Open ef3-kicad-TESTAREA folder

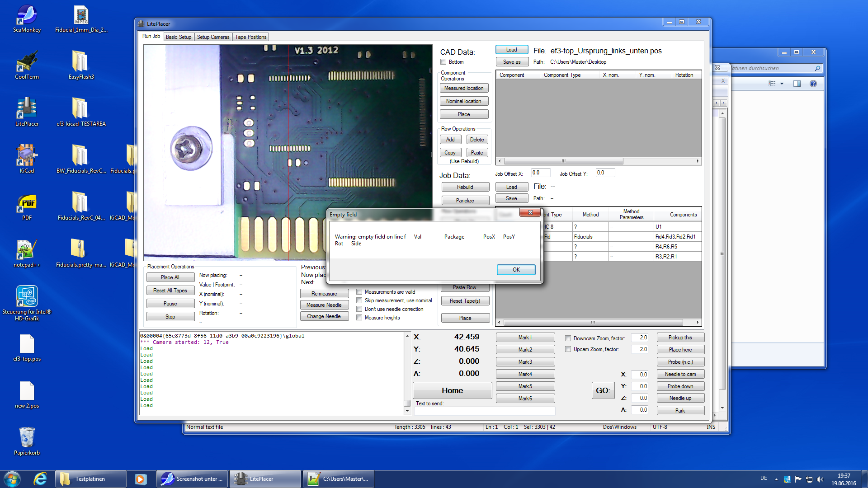pyautogui.click(x=81, y=112)
